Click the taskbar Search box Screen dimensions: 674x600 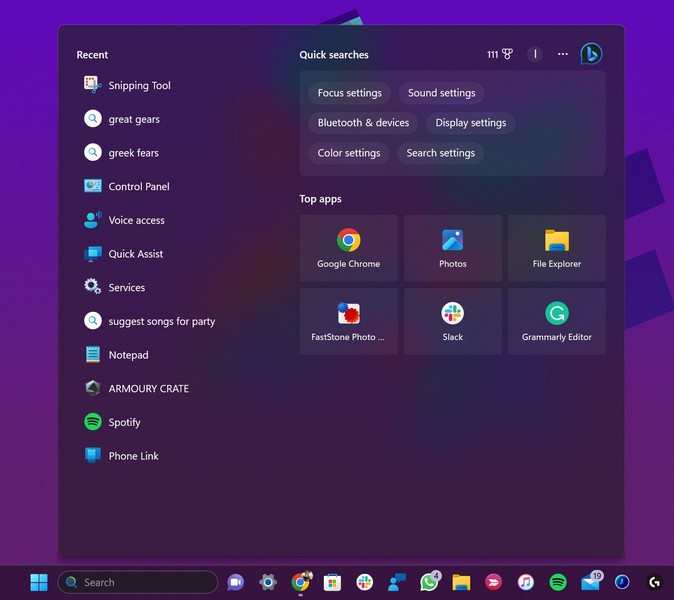point(138,582)
